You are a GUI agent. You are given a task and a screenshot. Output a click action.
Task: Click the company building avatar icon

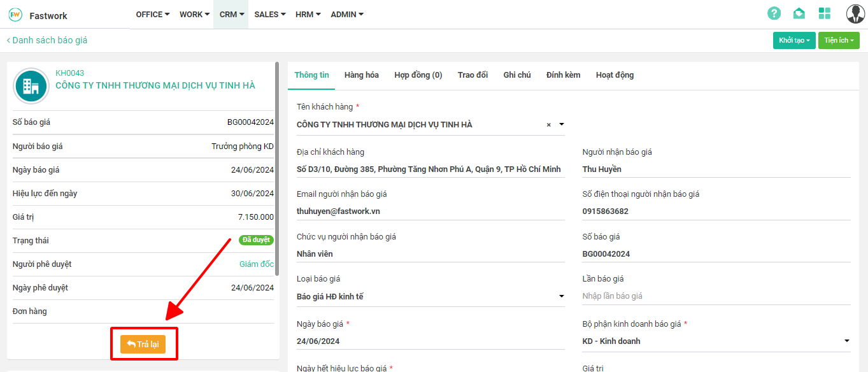click(31, 85)
